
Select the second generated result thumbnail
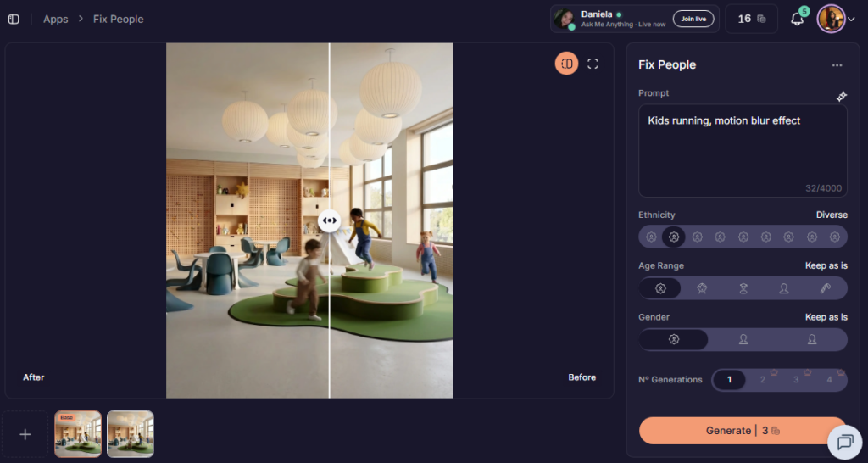pyautogui.click(x=130, y=434)
